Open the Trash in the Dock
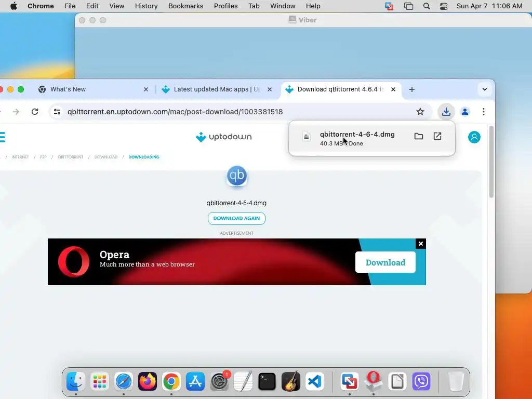Image resolution: width=532 pixels, height=399 pixels. click(456, 381)
